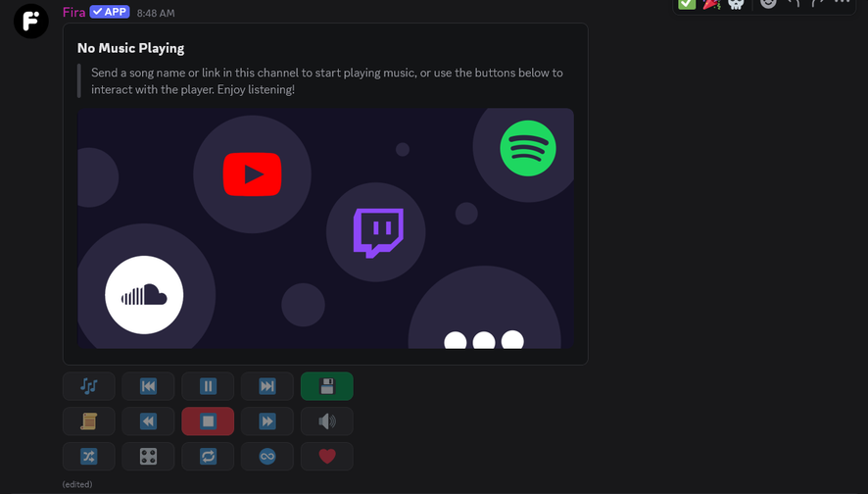Viewport: 868px width, 494px height.
Task: Open the scroll lyrics button
Action: click(88, 421)
